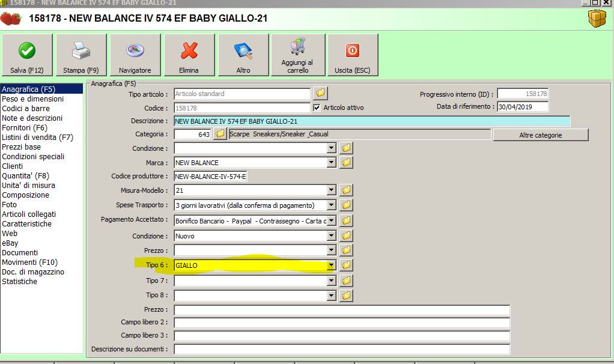Image resolution: width=614 pixels, height=364 pixels.
Task: Open Articoli collegati in the sidebar
Action: click(x=29, y=214)
